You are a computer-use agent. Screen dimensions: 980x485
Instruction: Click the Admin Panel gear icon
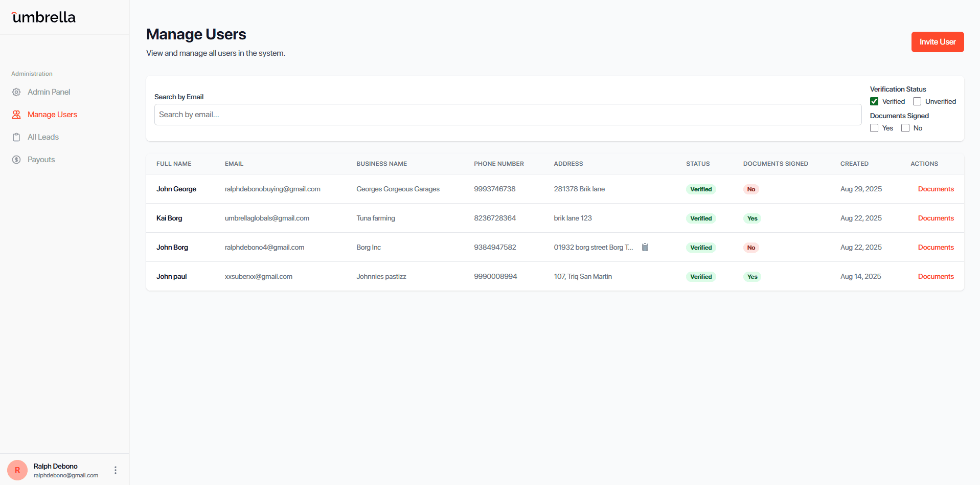click(16, 92)
